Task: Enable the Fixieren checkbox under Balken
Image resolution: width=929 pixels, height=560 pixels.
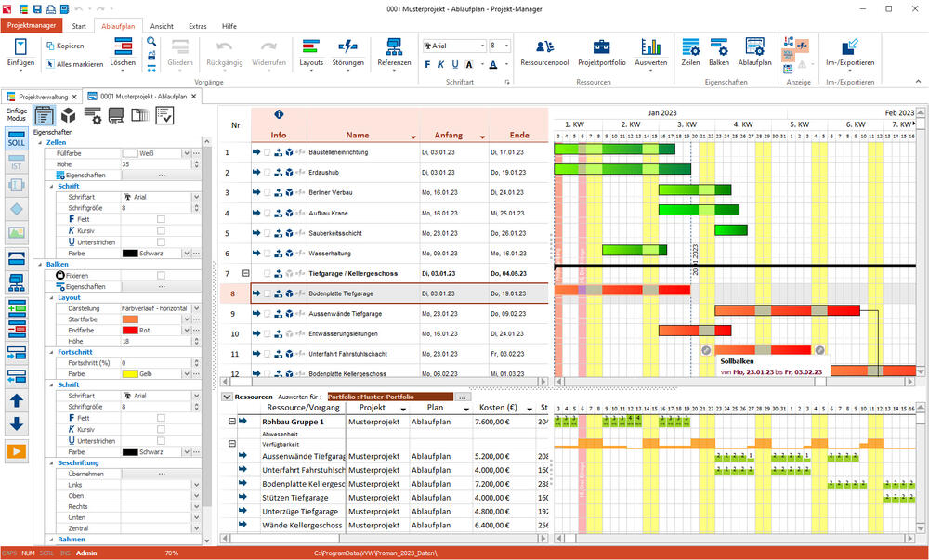Action: [161, 276]
